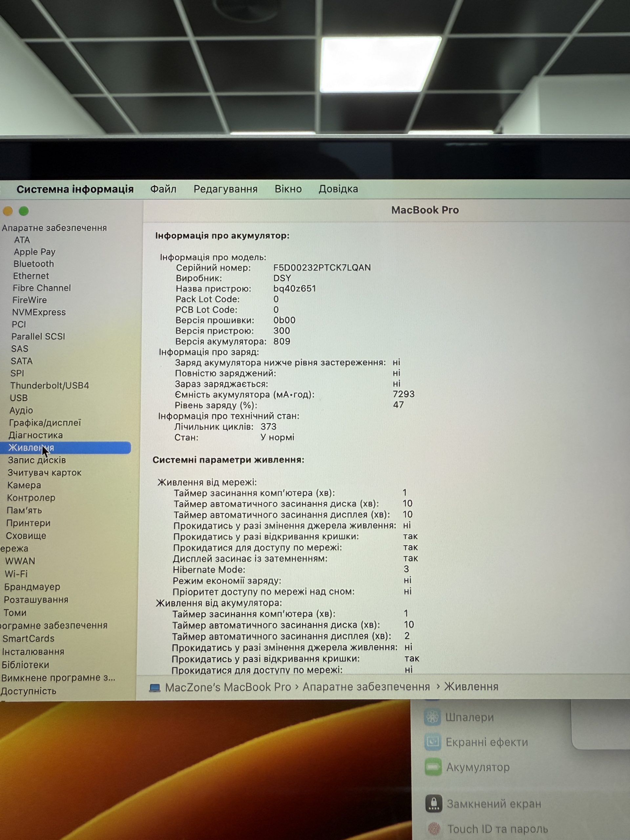
Task: Select Діагностика in the sidebar
Action: pyautogui.click(x=36, y=435)
